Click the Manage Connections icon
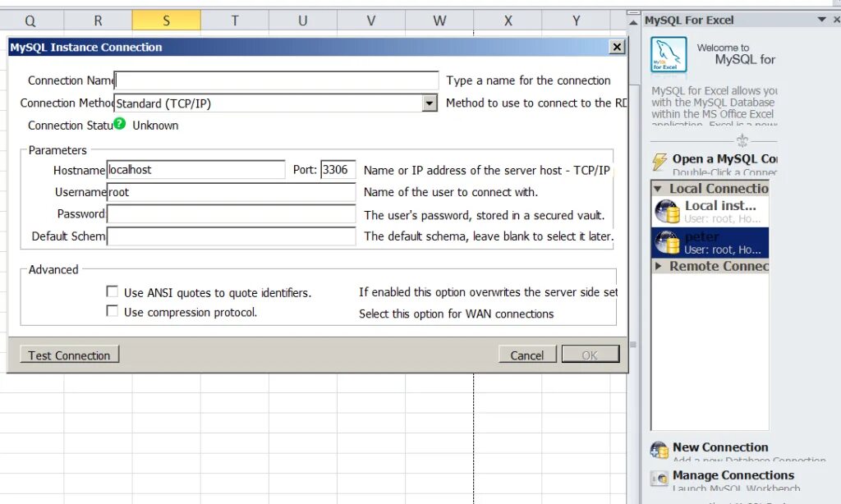The image size is (841, 504). (659, 478)
